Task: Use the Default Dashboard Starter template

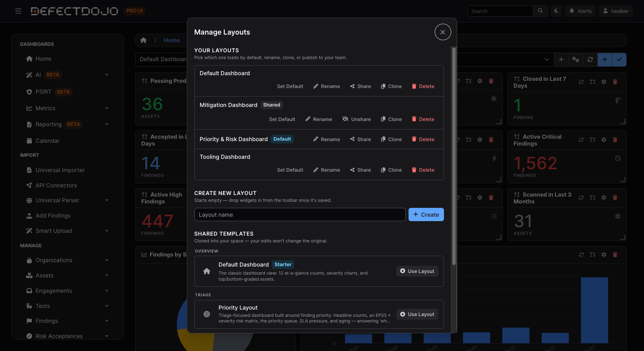Action: tap(417, 271)
